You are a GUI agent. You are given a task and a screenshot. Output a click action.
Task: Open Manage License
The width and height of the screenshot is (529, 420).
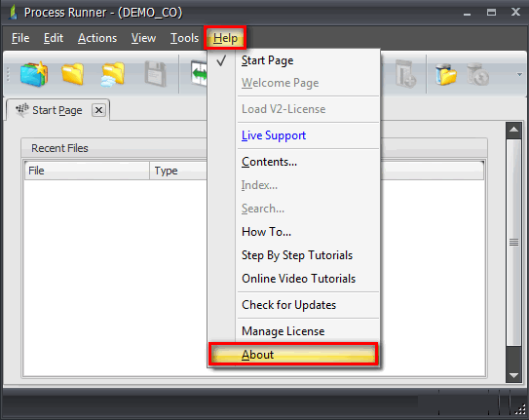294,331
